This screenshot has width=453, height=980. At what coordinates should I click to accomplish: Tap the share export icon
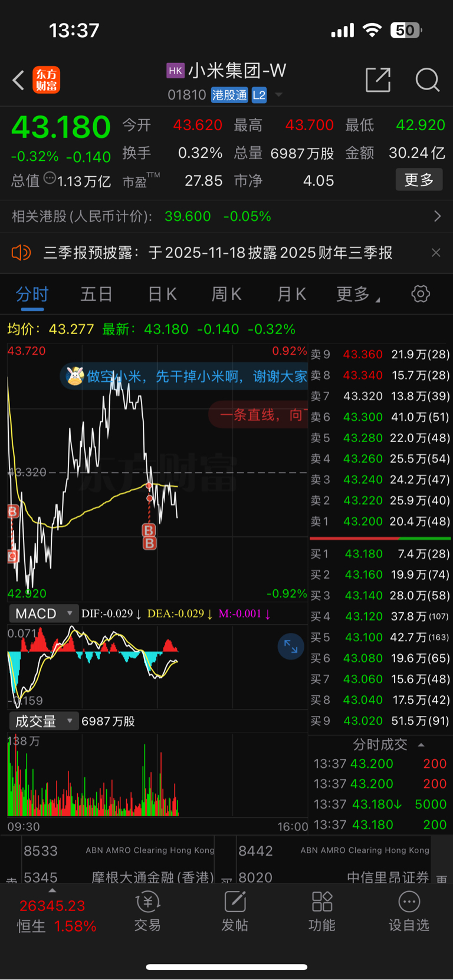[378, 80]
